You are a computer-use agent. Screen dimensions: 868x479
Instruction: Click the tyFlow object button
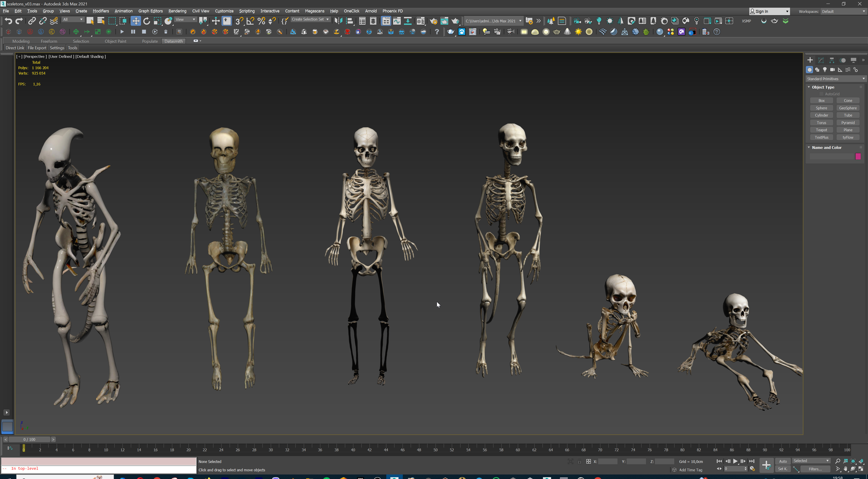[848, 137]
